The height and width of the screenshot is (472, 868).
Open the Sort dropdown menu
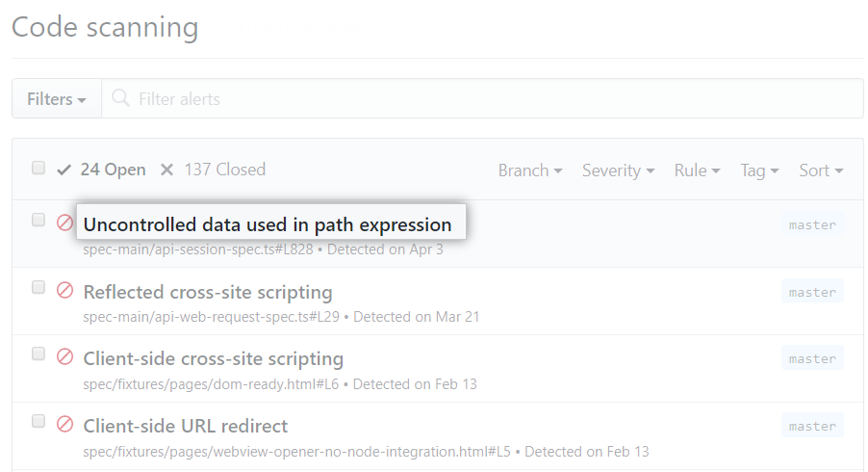pos(821,170)
